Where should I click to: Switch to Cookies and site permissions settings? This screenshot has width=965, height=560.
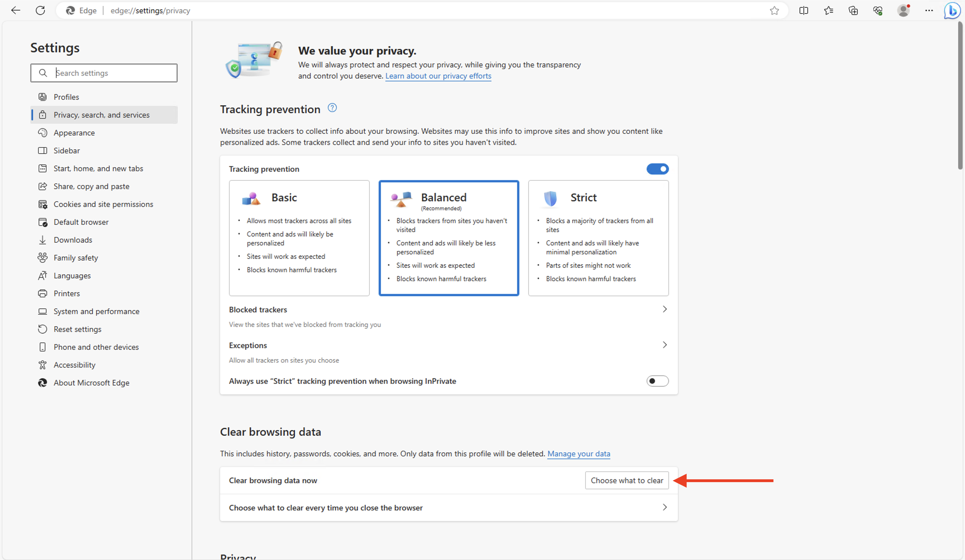103,204
